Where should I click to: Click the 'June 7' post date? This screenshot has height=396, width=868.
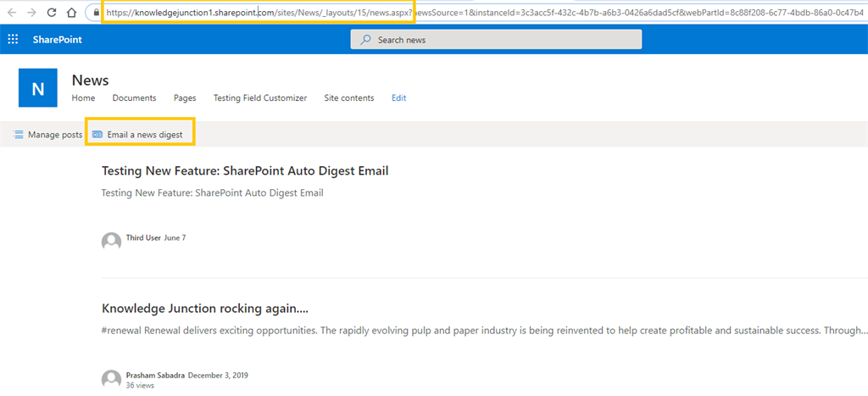[x=175, y=237]
